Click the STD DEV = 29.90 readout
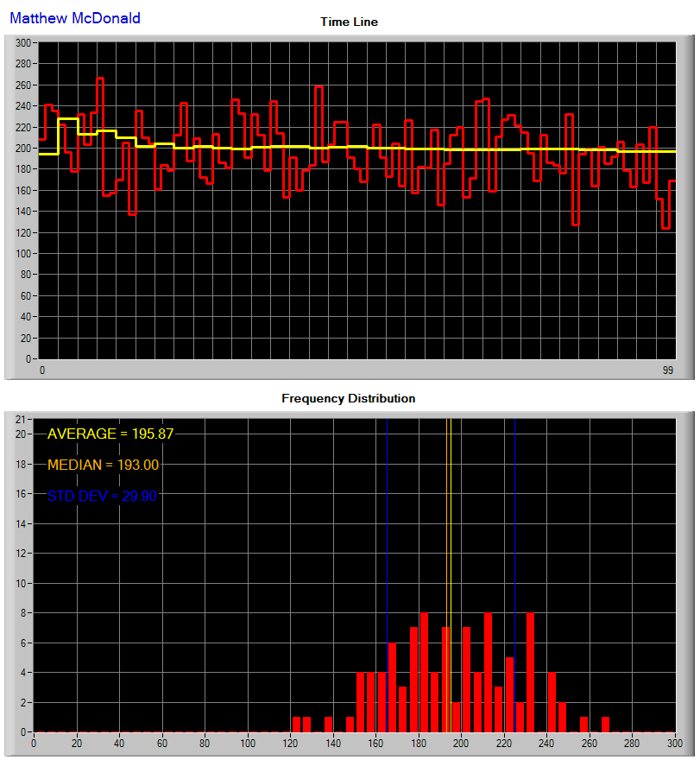This screenshot has height=760, width=700. [102, 496]
